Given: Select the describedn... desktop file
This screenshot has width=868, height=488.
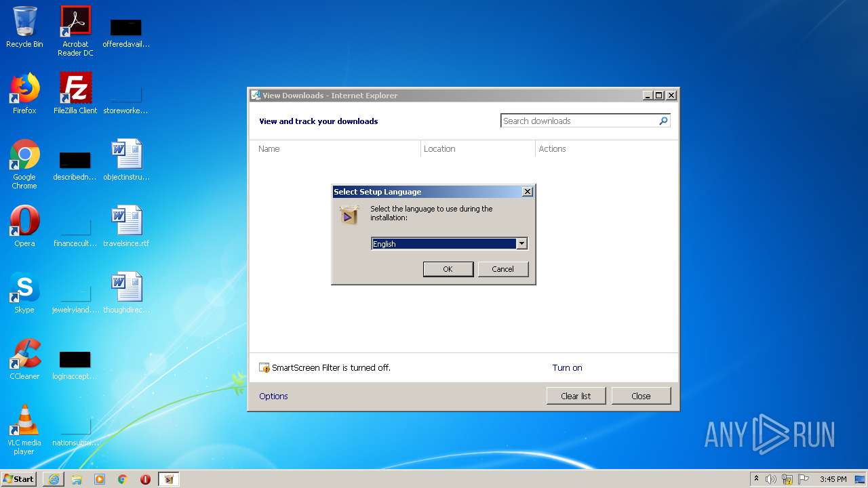Looking at the screenshot, I should coord(75,164).
